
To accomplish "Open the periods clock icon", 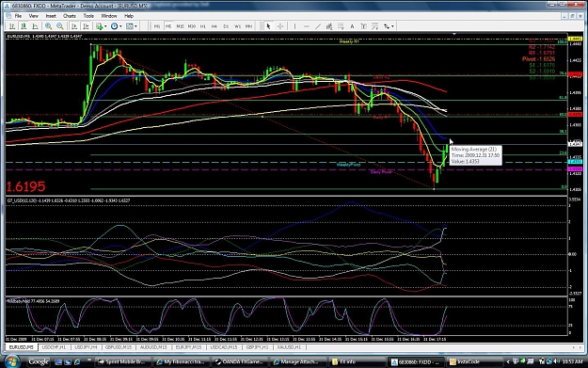I will pos(115,26).
